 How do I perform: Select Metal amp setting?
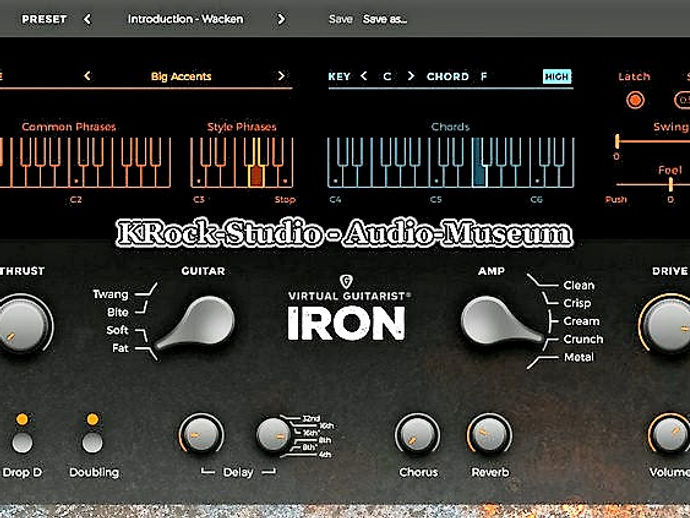(x=579, y=357)
